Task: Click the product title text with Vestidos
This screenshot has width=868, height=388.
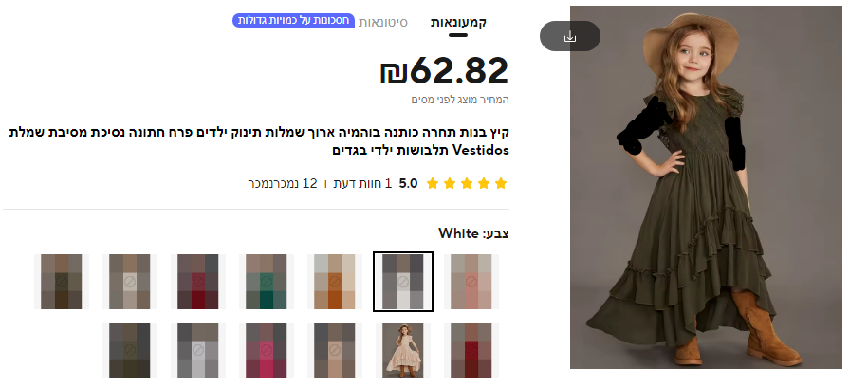Action: (x=259, y=141)
